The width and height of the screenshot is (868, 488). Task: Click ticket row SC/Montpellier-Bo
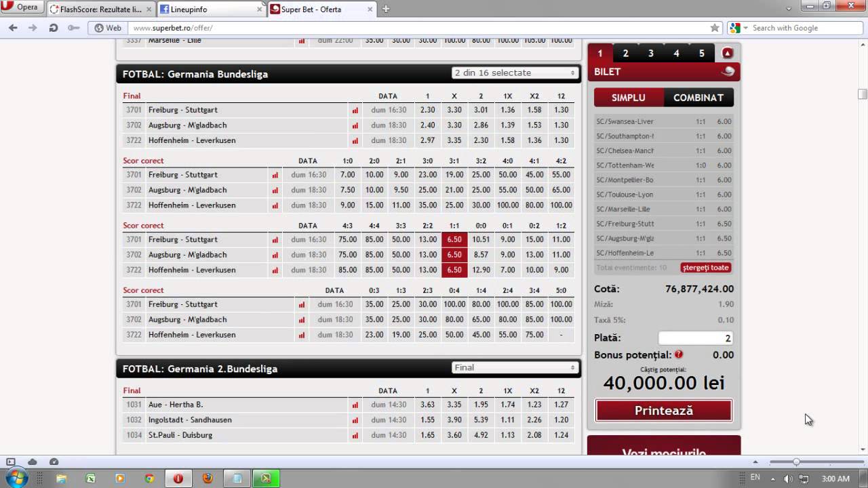click(x=664, y=180)
